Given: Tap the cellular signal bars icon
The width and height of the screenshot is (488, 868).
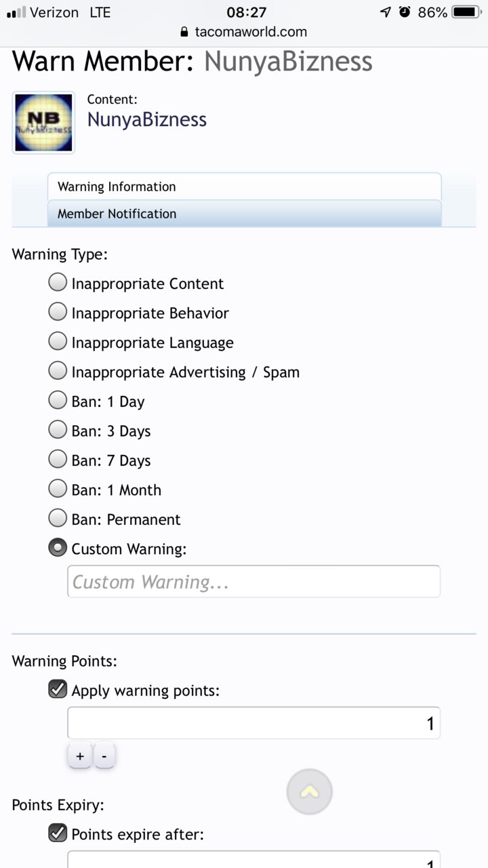Looking at the screenshot, I should point(16,12).
